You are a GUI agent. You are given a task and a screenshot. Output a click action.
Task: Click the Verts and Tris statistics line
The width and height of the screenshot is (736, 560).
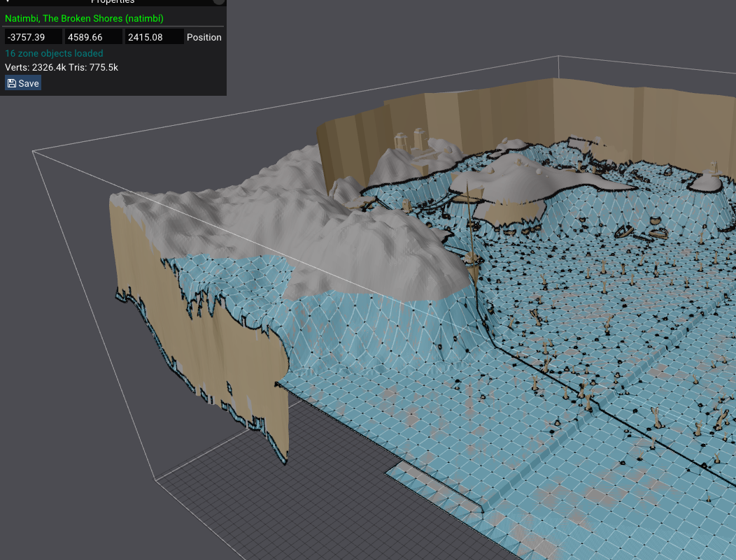(x=62, y=68)
